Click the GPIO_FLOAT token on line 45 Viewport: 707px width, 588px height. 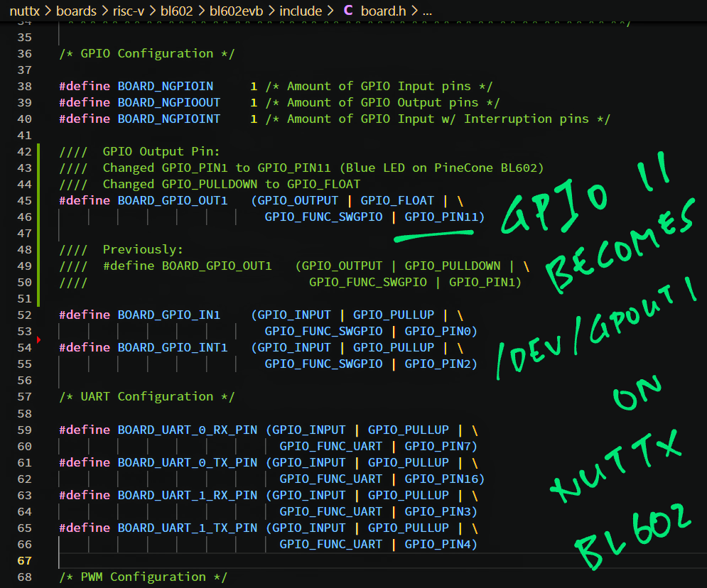pos(404,201)
